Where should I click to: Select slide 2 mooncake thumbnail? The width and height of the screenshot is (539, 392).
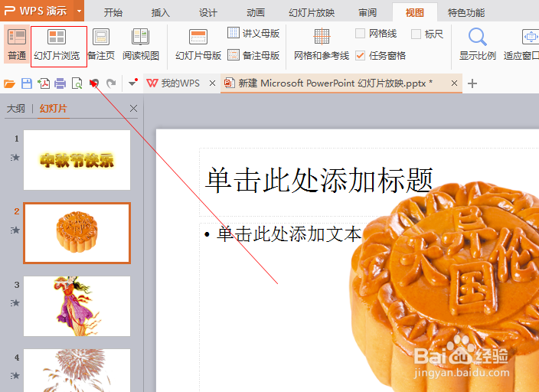click(77, 234)
